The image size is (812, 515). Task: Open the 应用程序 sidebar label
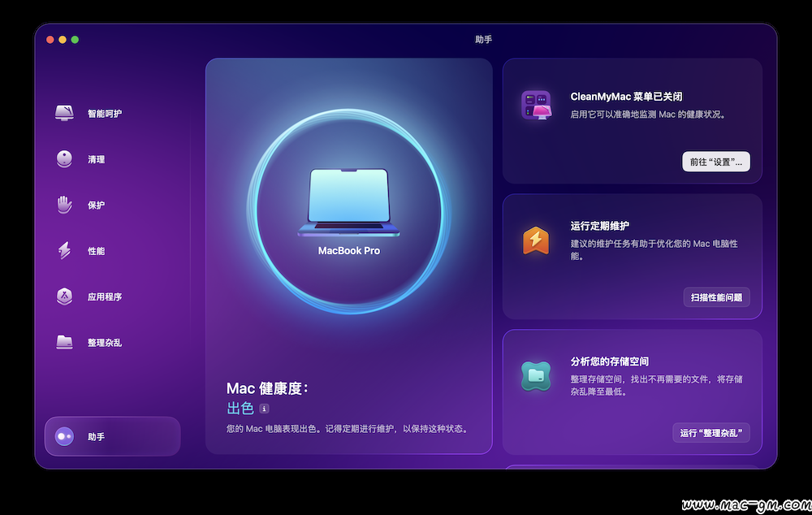point(105,296)
